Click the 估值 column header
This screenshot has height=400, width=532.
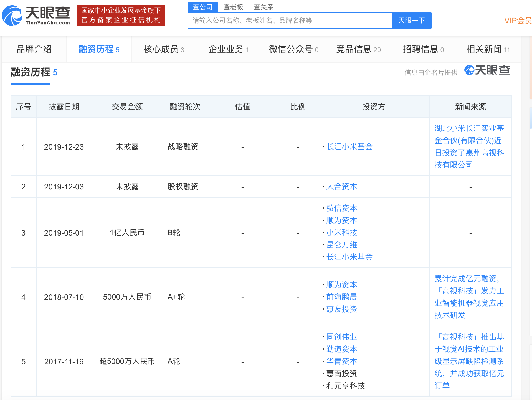243,107
